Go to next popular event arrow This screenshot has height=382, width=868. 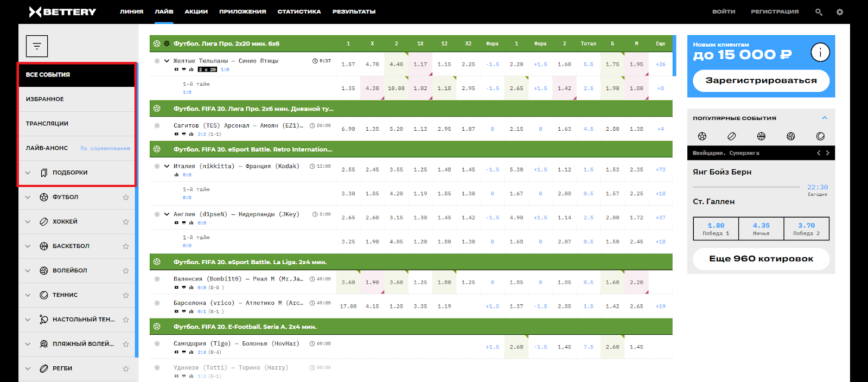(828, 153)
